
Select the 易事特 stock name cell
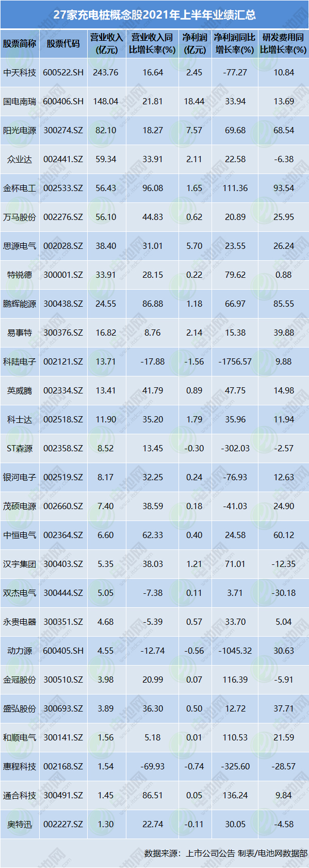pyautogui.click(x=20, y=333)
